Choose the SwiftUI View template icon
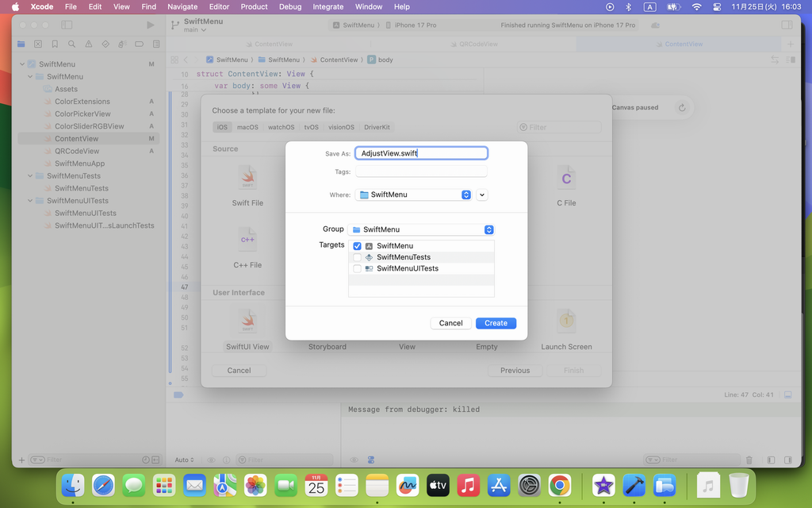The width and height of the screenshot is (812, 508). (247, 321)
